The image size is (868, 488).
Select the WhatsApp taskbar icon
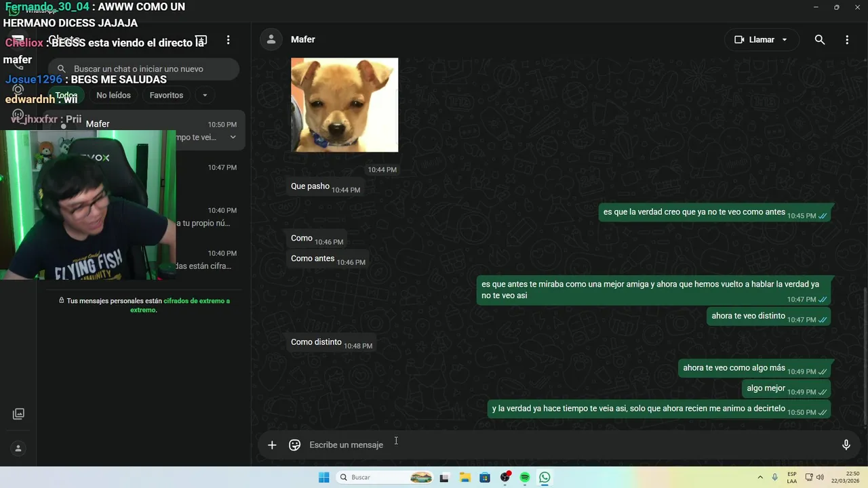(545, 477)
